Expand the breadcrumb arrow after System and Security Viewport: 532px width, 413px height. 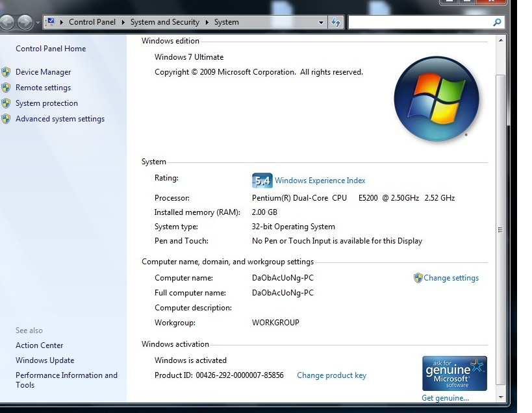click(207, 22)
